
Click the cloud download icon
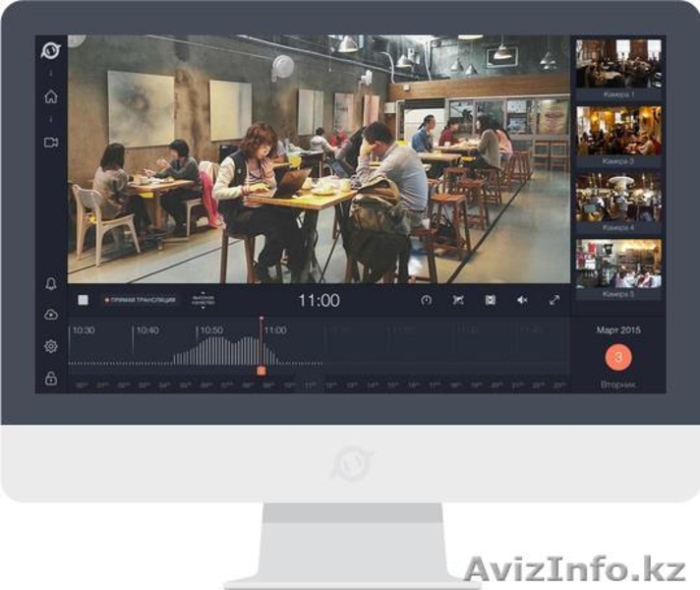click(x=51, y=314)
